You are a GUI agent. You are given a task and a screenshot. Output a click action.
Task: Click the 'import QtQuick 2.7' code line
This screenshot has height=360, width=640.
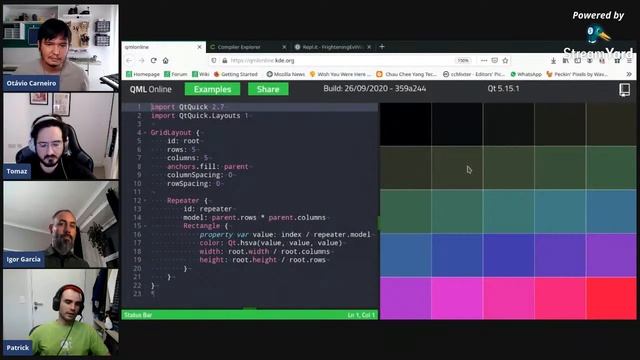(x=187, y=107)
